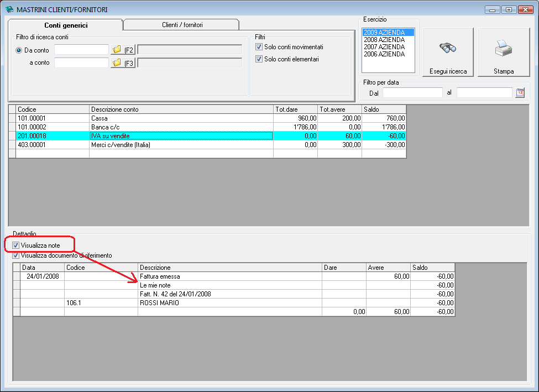The height and width of the screenshot is (392, 539).
Task: Click the ROSSI MARIO detail row
Action: [234, 303]
